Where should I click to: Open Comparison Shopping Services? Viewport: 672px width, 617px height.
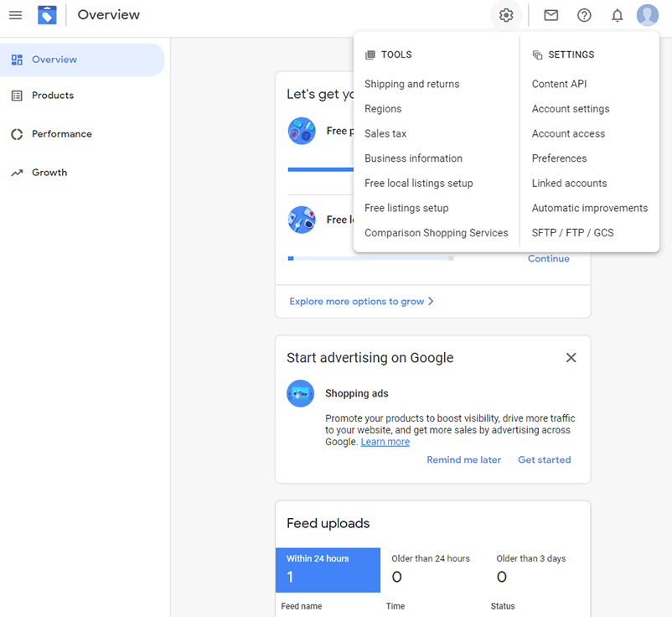click(x=437, y=233)
